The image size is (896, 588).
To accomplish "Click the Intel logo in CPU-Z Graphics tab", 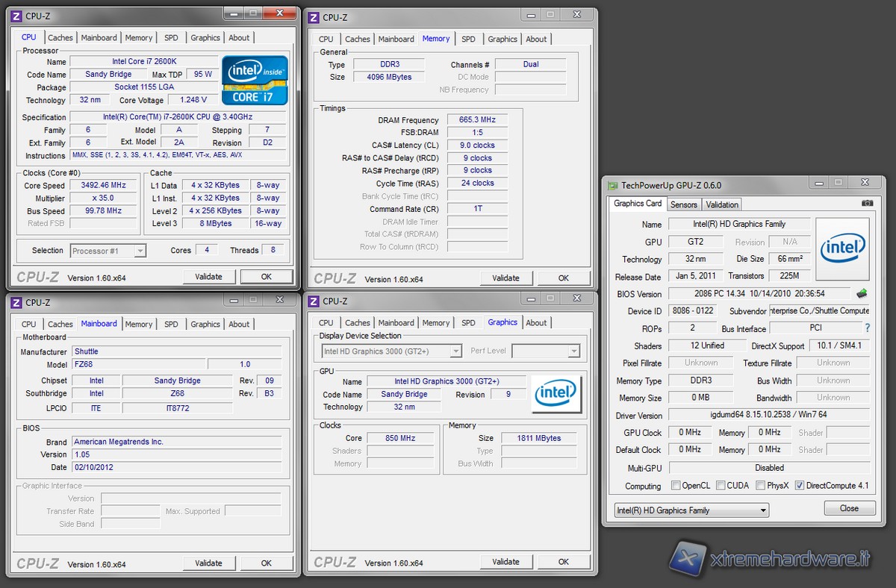I will tap(556, 393).
